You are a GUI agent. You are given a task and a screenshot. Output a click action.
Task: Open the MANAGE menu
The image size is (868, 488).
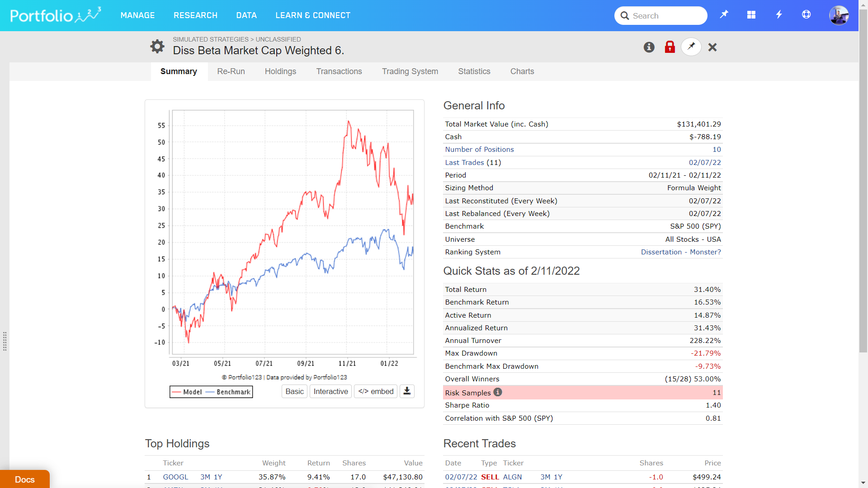(x=137, y=15)
